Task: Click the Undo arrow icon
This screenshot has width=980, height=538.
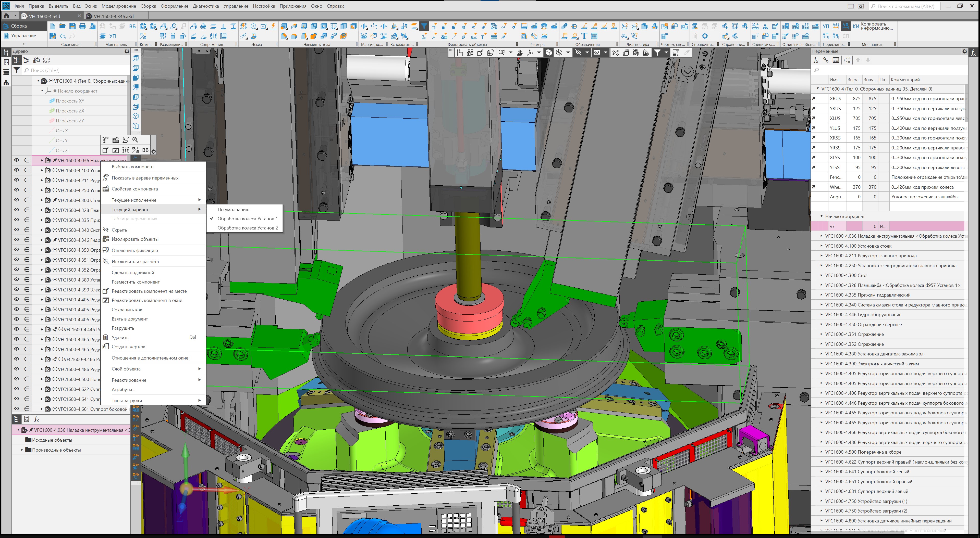Action: coord(62,36)
